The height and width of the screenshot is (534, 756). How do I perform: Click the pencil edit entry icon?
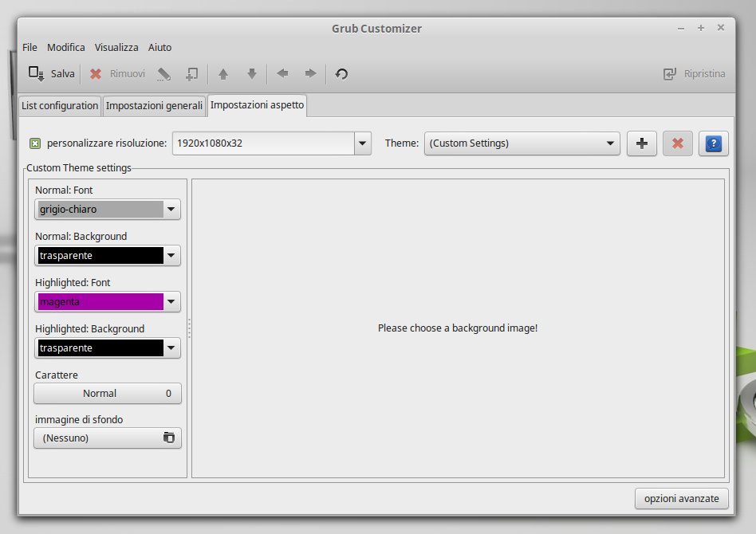pyautogui.click(x=164, y=74)
